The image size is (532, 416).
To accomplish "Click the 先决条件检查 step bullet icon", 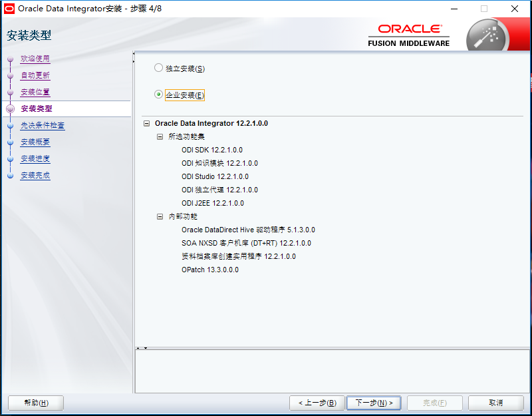I will click(x=11, y=126).
